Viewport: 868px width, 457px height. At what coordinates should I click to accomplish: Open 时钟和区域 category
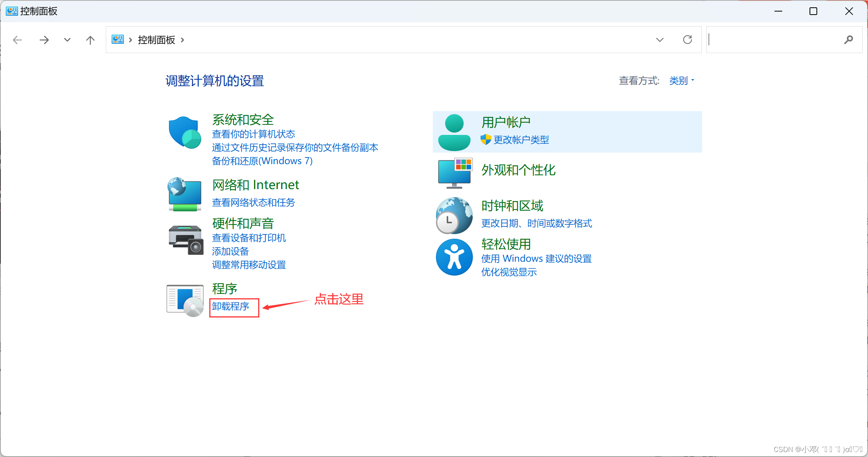[512, 206]
